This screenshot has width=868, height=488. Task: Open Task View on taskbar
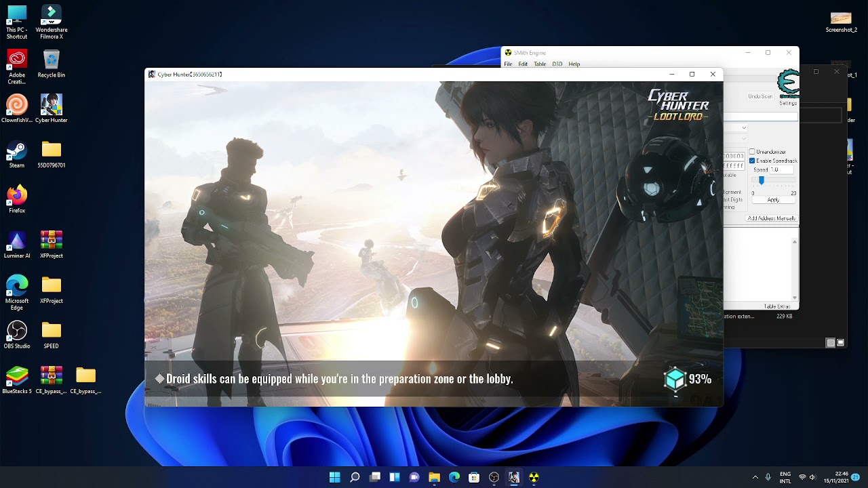click(x=374, y=477)
